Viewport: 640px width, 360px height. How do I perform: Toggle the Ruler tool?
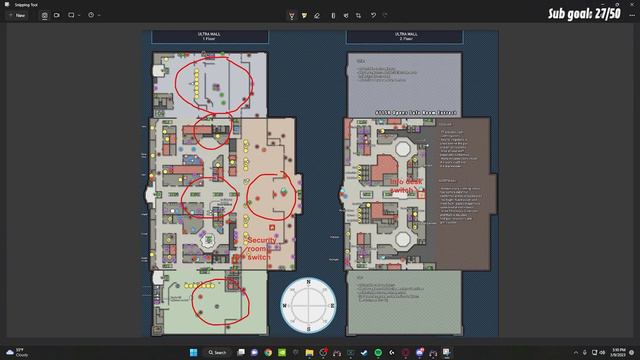pyautogui.click(x=333, y=16)
